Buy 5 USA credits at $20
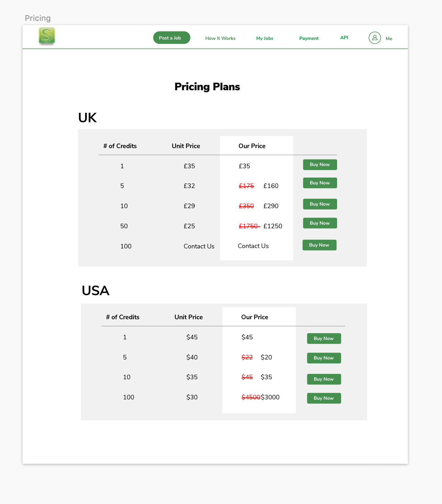 coord(324,358)
